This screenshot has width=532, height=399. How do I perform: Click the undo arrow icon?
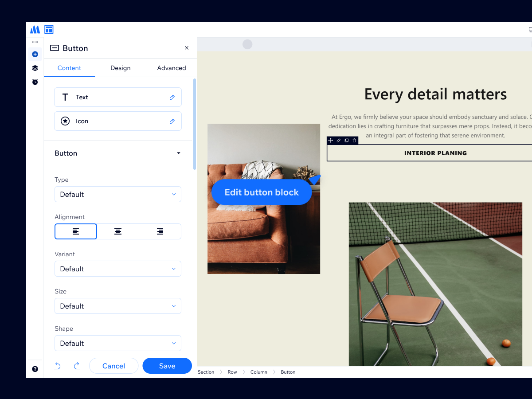pos(58,366)
